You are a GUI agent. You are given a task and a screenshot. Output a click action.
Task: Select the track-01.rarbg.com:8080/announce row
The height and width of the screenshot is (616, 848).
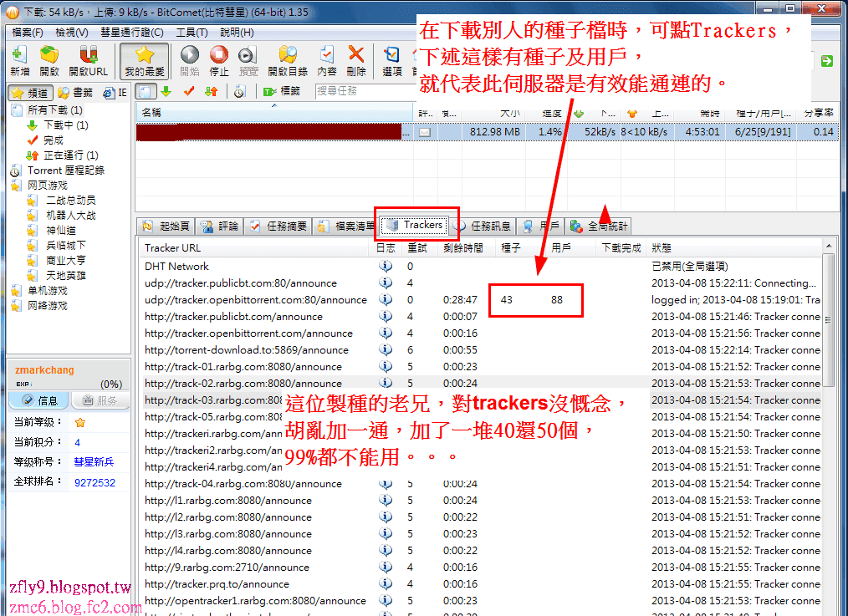pyautogui.click(x=482, y=366)
